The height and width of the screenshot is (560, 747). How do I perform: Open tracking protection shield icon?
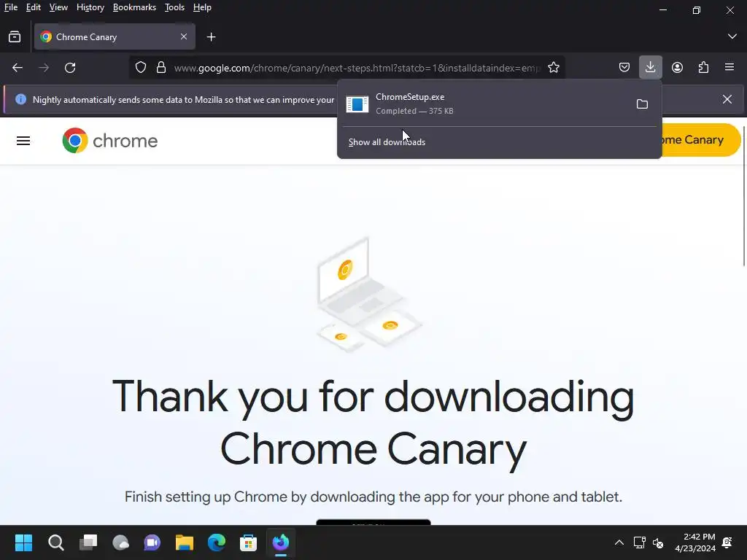(x=141, y=68)
